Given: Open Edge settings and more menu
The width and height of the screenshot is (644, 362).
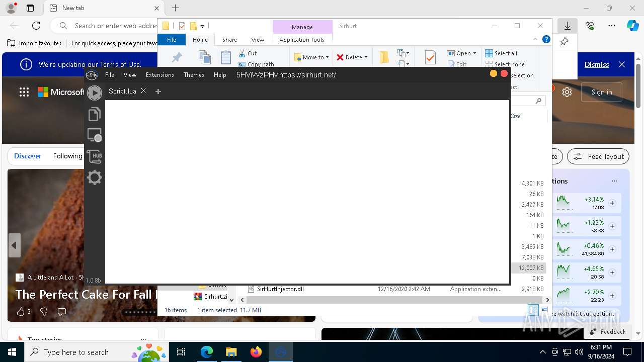Looking at the screenshot, I should pos(612,26).
